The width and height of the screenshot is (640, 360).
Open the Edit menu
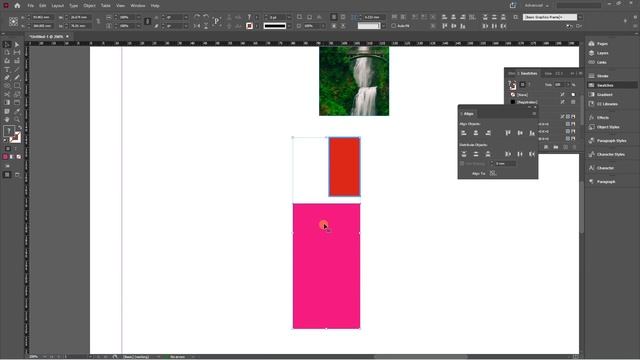42,6
